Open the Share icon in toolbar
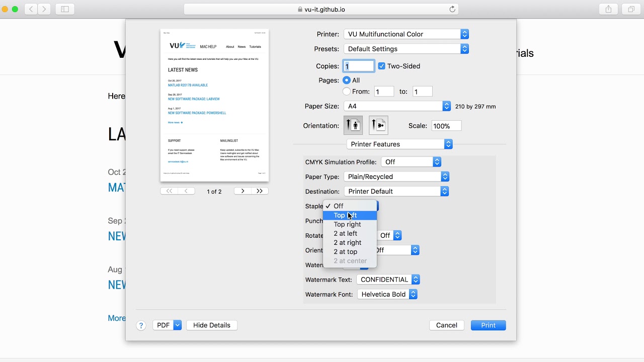This screenshot has width=644, height=362. click(x=608, y=9)
